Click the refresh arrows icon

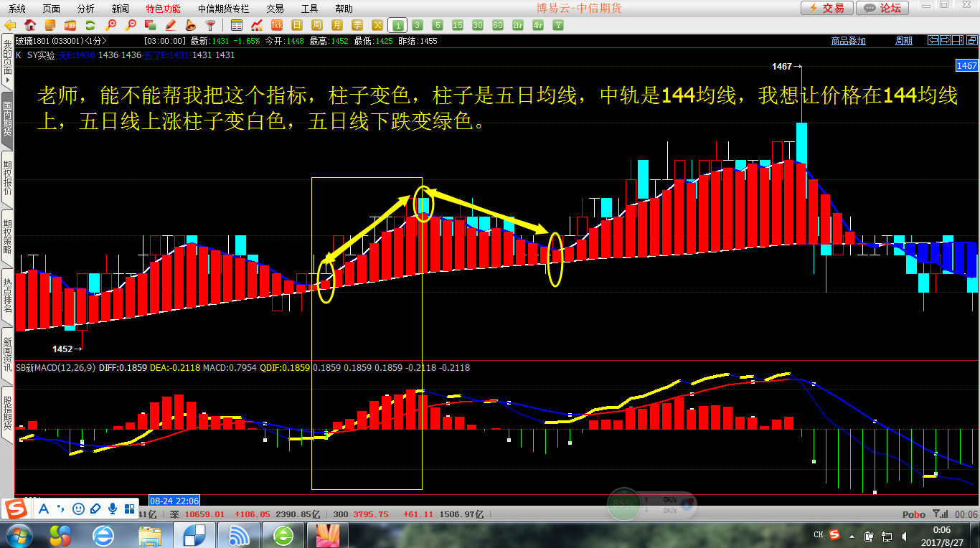coord(90,25)
